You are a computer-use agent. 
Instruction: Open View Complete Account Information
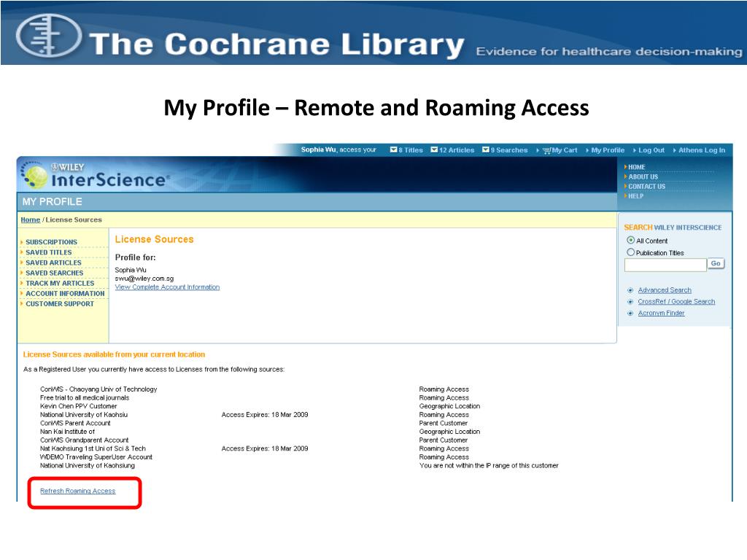tap(169, 287)
